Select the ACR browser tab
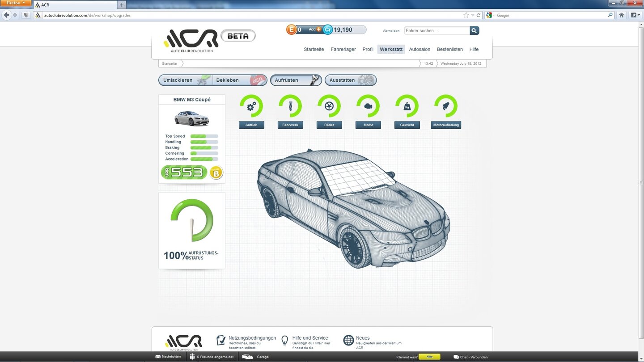 [x=74, y=5]
